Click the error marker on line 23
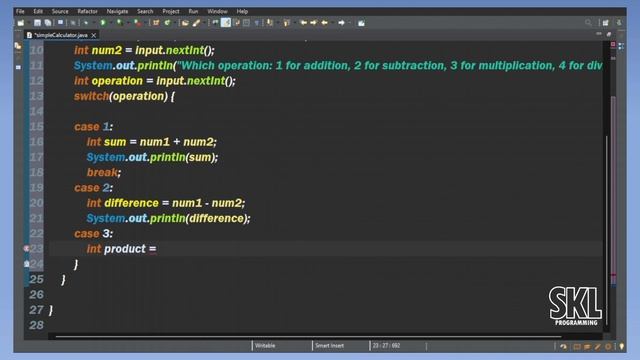640x360 pixels. (x=26, y=248)
